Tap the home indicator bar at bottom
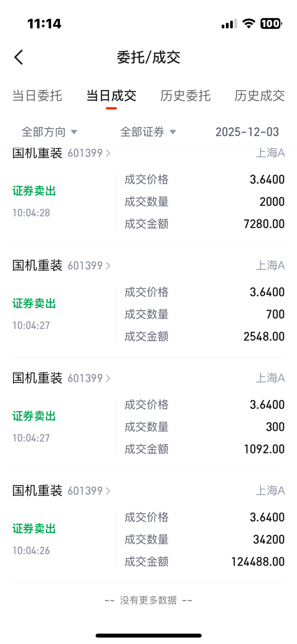This screenshot has height=644, width=297. click(x=148, y=635)
